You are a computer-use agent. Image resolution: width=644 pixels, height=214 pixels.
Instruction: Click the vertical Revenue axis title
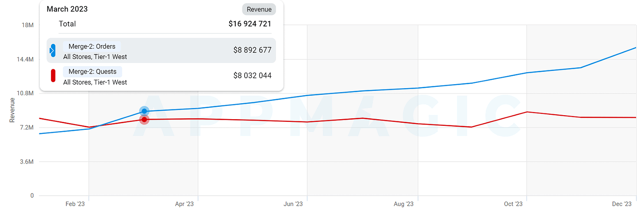coord(12,110)
